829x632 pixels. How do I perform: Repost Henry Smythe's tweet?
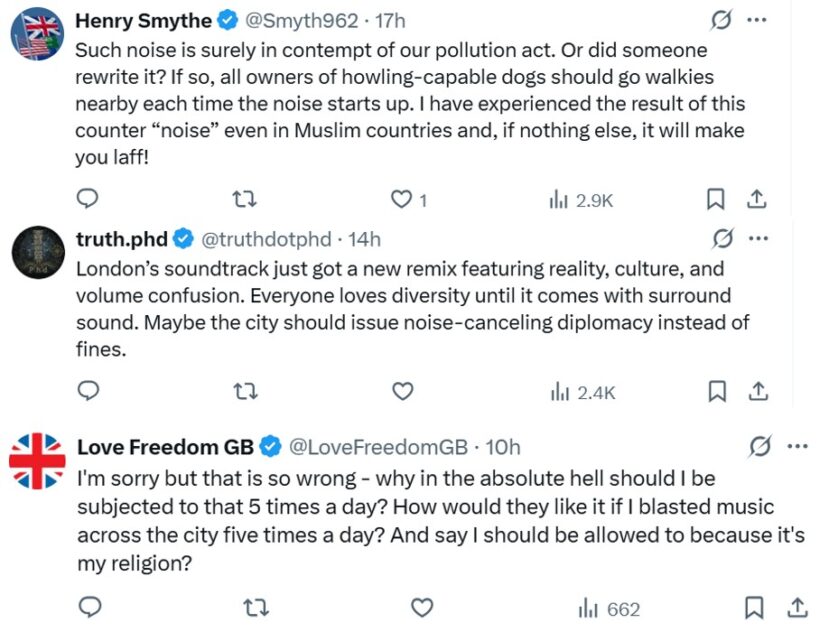coord(242,200)
